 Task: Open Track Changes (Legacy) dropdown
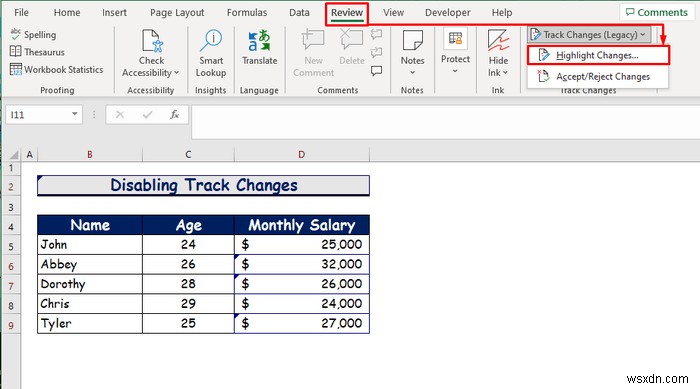point(589,35)
